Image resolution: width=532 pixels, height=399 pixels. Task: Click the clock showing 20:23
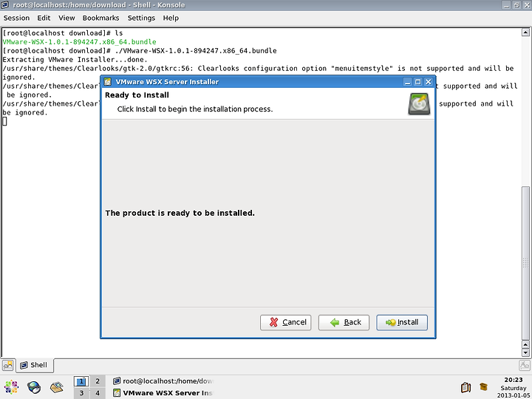(514, 380)
